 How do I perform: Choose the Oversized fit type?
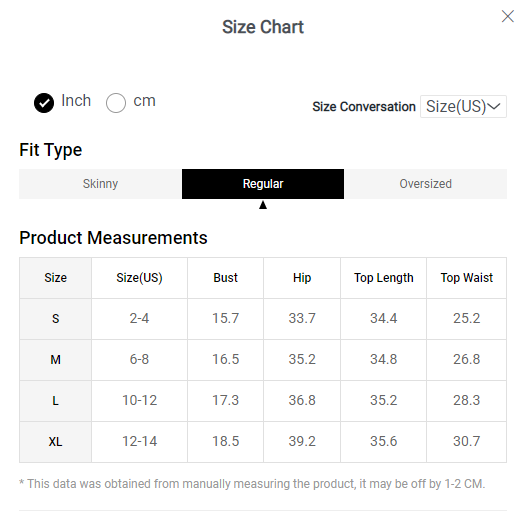coord(426,184)
